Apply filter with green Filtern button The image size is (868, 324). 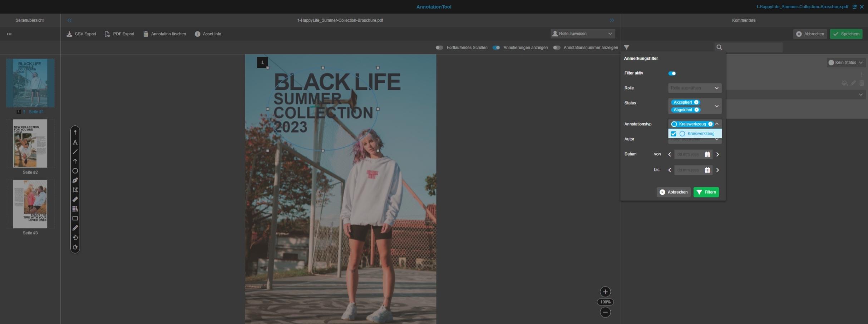point(706,192)
